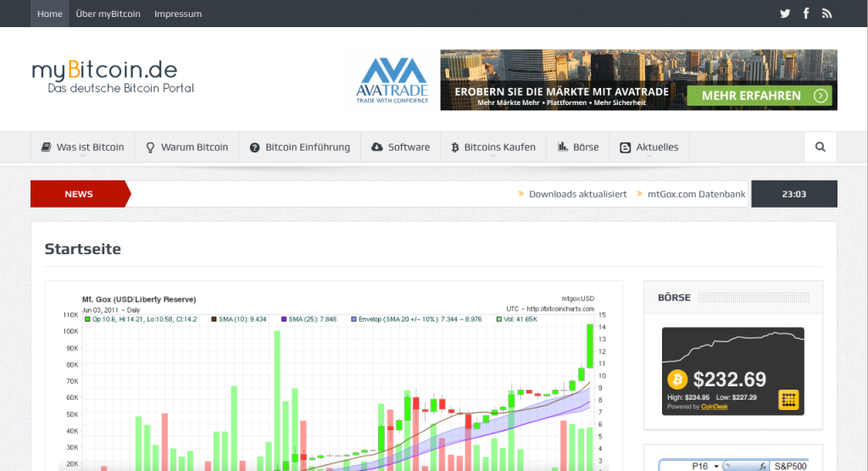Click the red NEWS label
Viewport: 868px width, 471px height.
(x=79, y=194)
